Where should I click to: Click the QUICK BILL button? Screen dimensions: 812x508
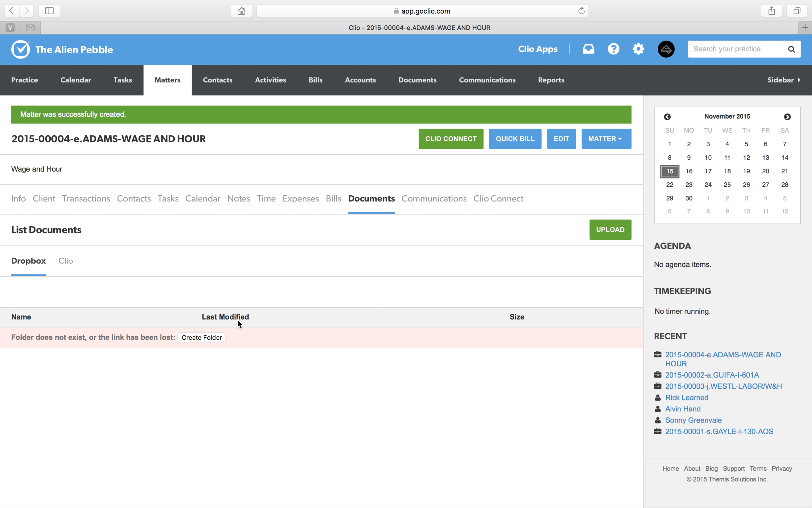(515, 139)
